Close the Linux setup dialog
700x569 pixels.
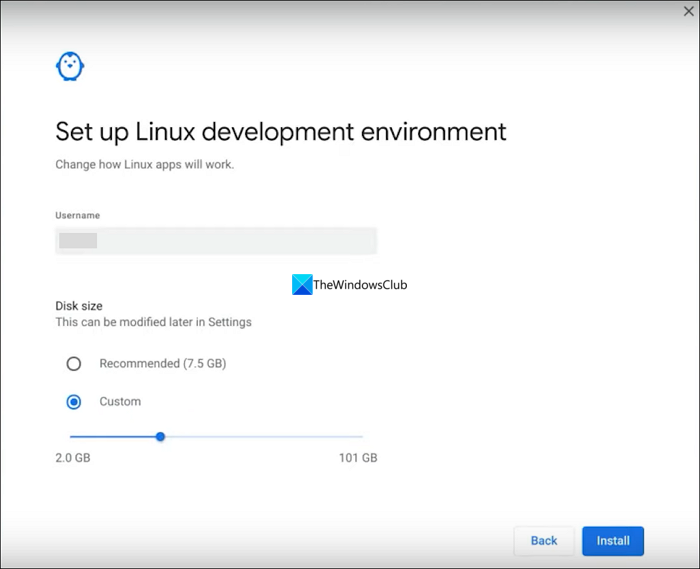(688, 12)
